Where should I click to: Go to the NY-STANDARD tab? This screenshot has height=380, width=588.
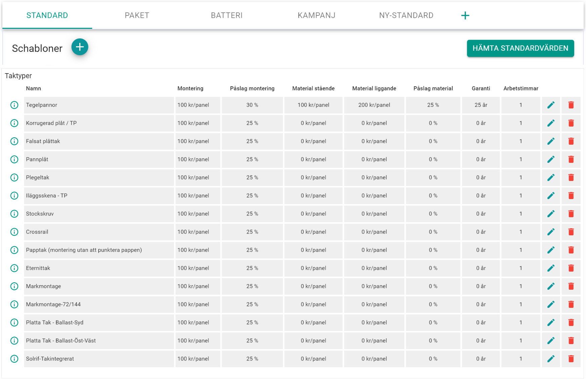pyautogui.click(x=406, y=15)
